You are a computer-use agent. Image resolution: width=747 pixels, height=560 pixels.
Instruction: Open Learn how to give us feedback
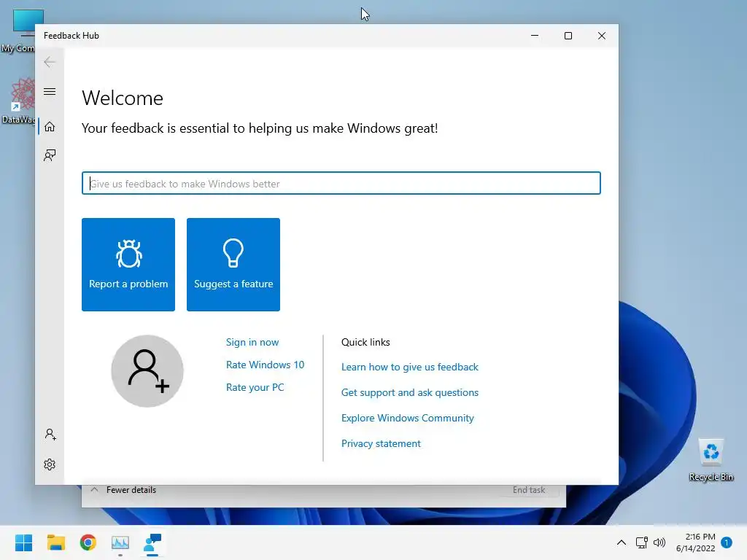[410, 367]
